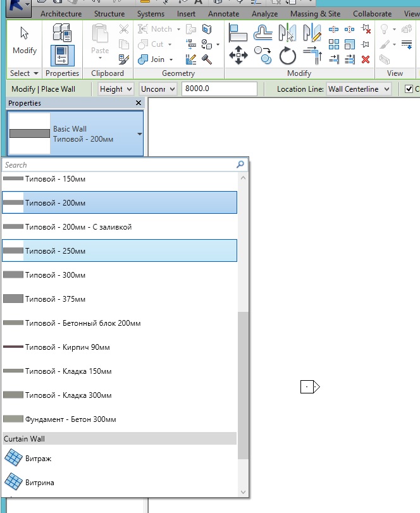This screenshot has height=513, width=420.
Task: Click the red Delete icon
Action: pyautogui.click(x=366, y=59)
